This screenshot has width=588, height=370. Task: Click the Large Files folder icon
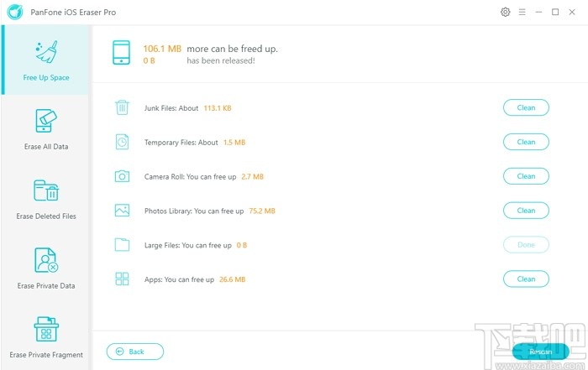pos(122,245)
